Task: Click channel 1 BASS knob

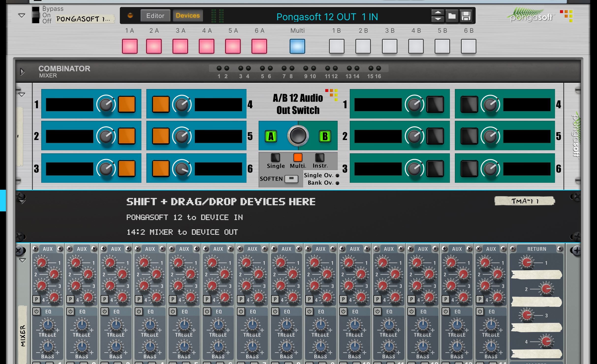Action: point(48,347)
